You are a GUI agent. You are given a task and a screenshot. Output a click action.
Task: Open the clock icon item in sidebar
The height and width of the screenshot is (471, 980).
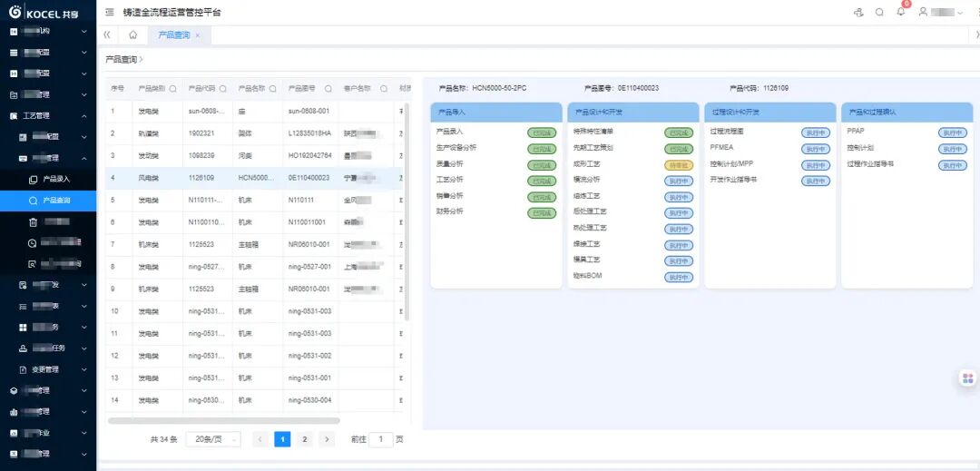(34, 243)
